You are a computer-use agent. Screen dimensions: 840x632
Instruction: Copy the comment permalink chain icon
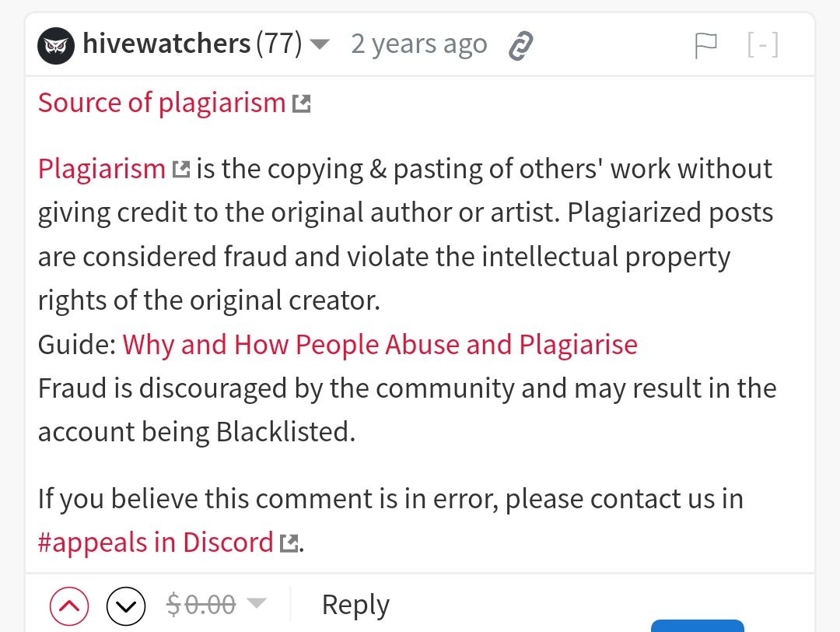[520, 46]
